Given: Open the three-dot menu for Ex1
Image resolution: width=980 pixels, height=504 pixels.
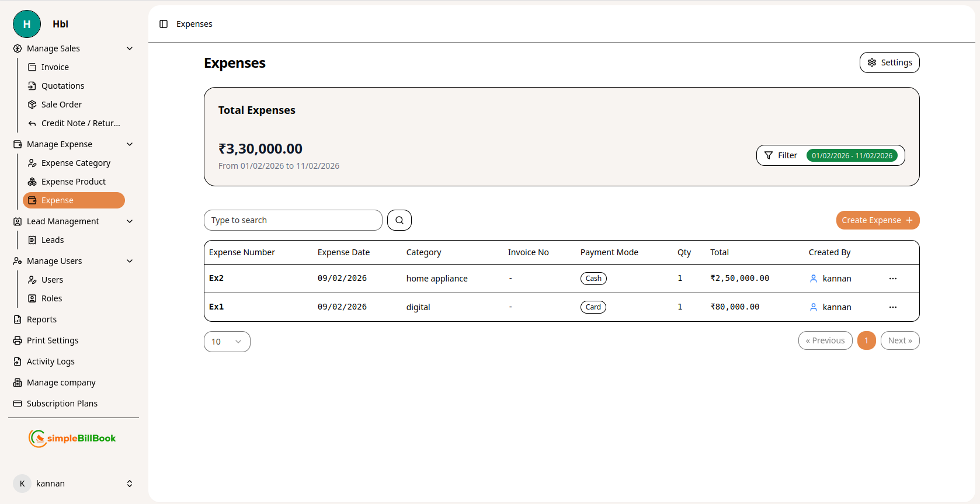Looking at the screenshot, I should point(892,307).
